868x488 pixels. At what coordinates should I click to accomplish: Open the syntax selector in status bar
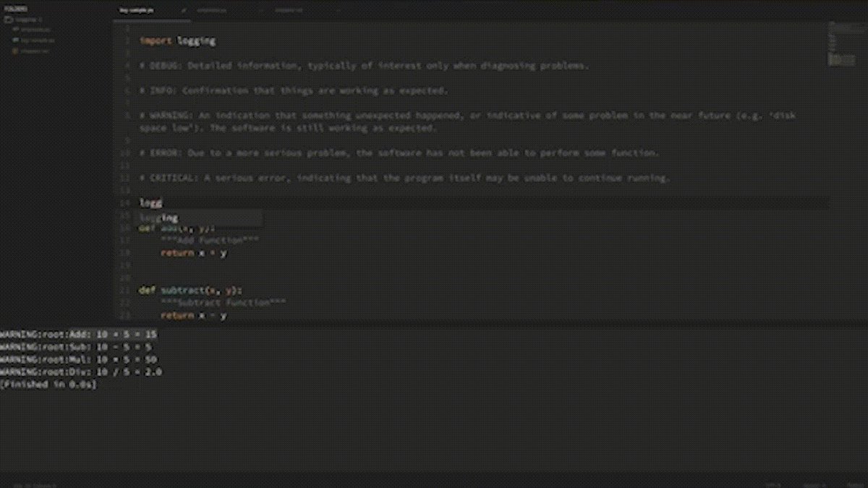[854, 484]
